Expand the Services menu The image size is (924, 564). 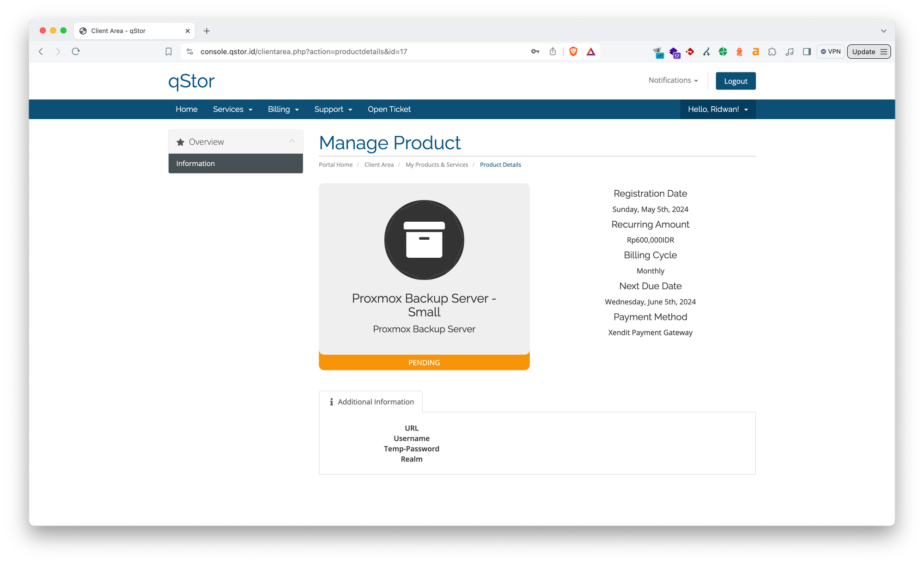[x=232, y=109]
